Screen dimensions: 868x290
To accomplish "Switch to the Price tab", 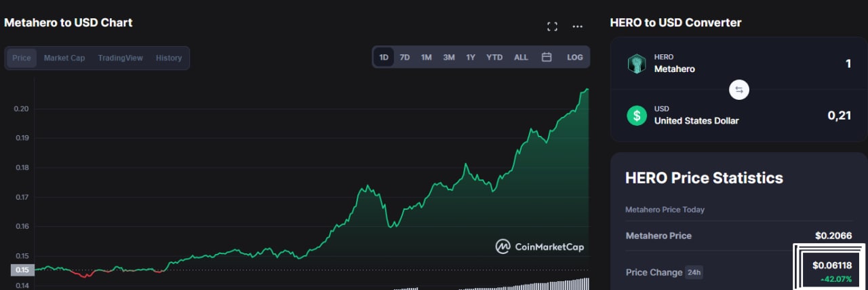I will coord(22,58).
